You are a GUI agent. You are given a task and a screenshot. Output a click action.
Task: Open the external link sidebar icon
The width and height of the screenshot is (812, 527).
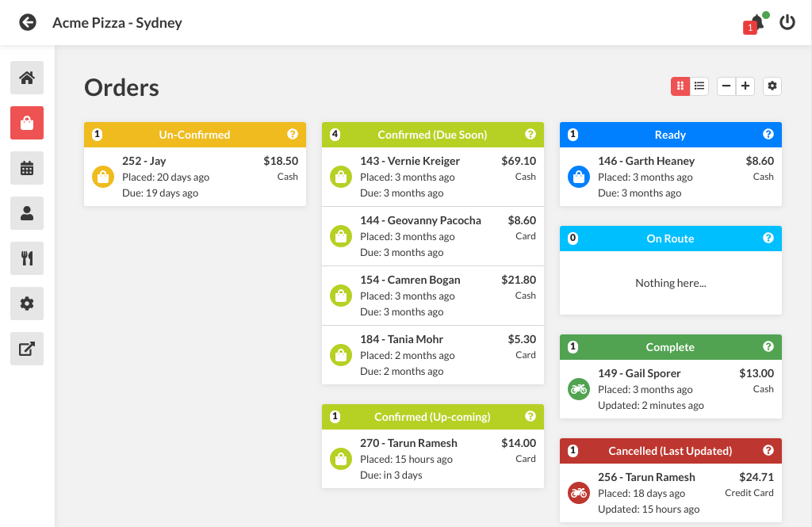27,349
